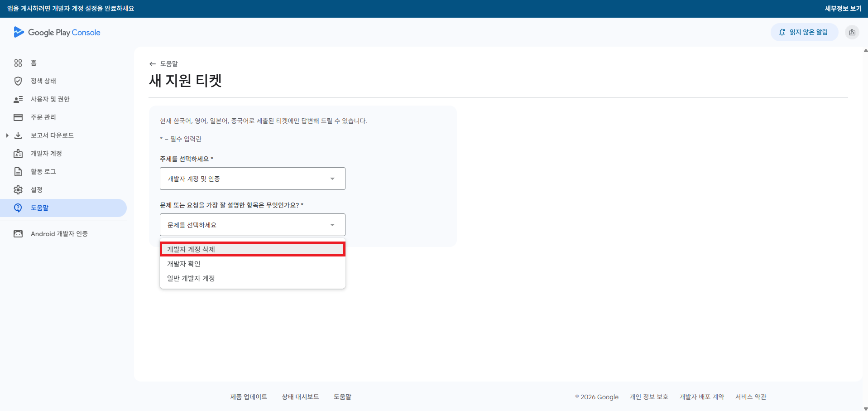The image size is (868, 411).
Task: Click the Android 개발자 인증 icon
Action: click(x=18, y=234)
